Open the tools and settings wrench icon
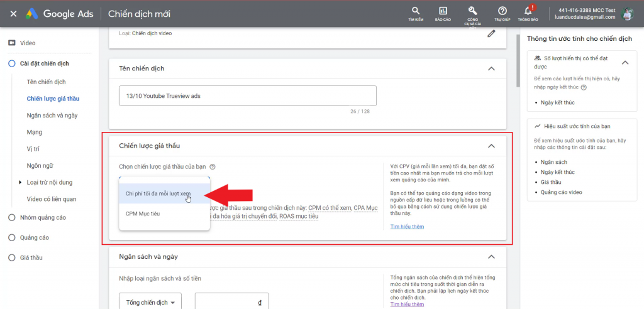The height and width of the screenshot is (309, 644). 473,11
